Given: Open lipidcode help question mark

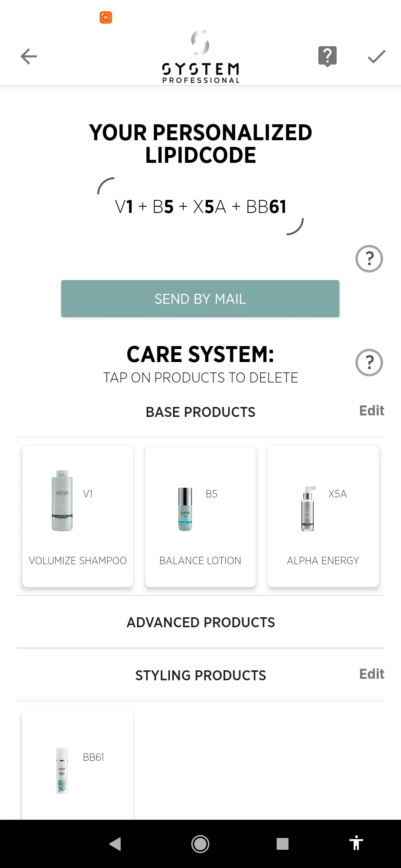Looking at the screenshot, I should coord(369,259).
